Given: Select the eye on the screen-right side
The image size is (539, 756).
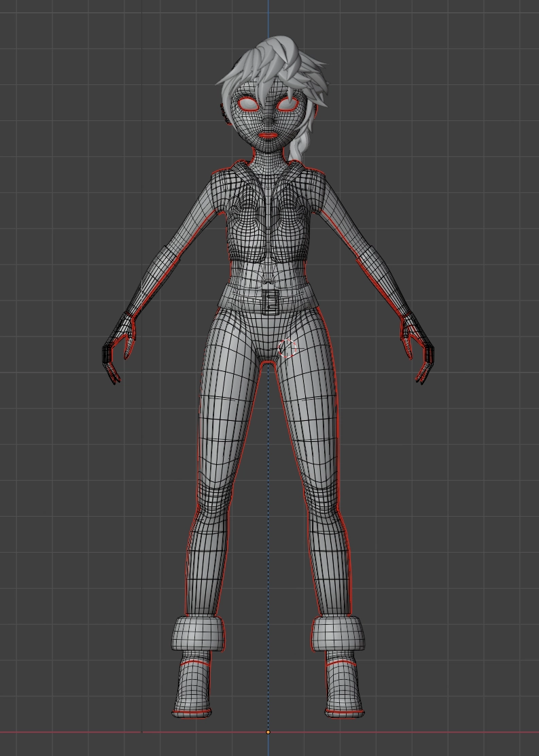Looking at the screenshot, I should click(290, 105).
